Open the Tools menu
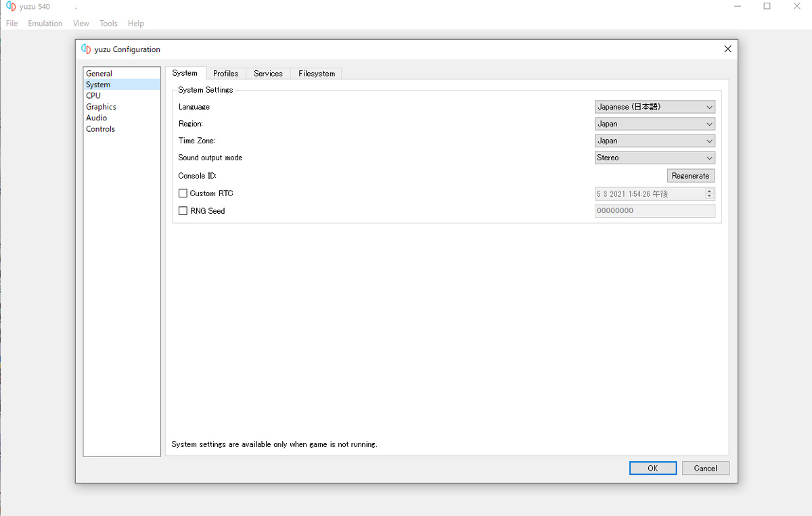The image size is (812, 516). [x=108, y=23]
